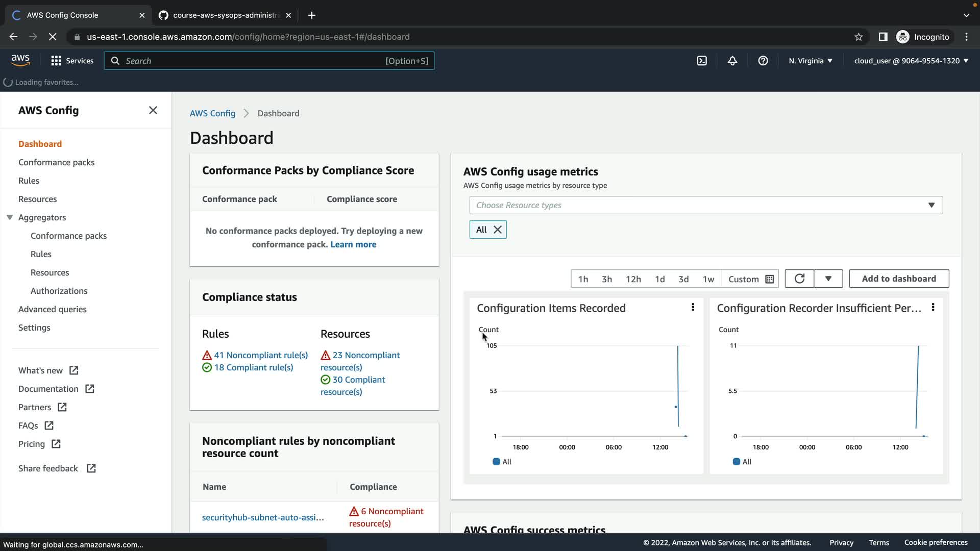Close the AWS Config side navigation
The image size is (980, 551).
[153, 110]
